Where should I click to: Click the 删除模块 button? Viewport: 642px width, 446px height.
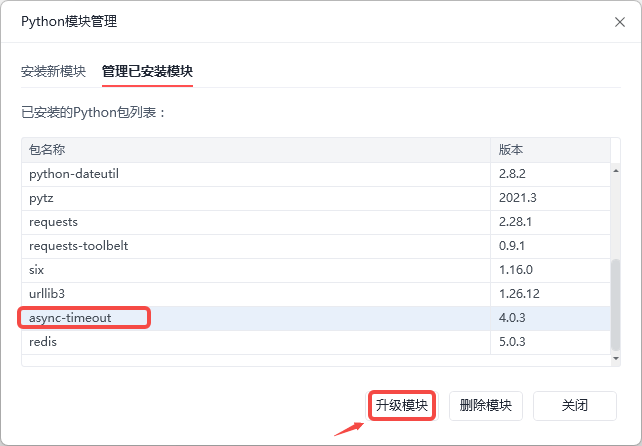486,405
